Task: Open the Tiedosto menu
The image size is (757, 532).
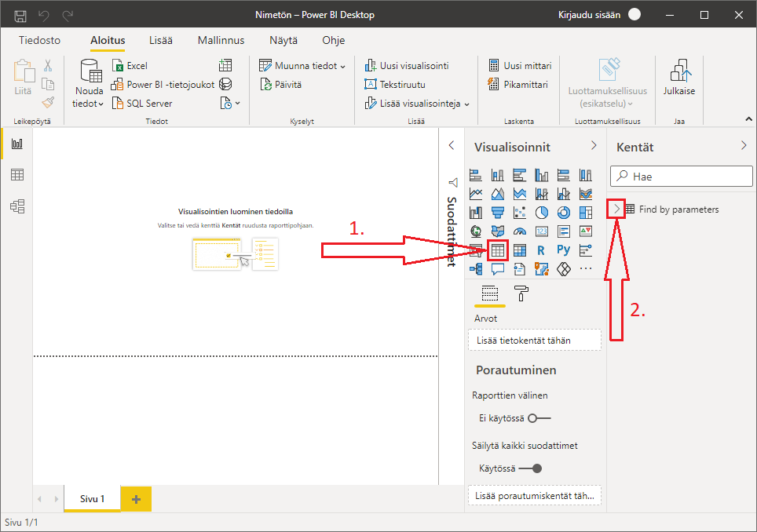Action: 40,40
